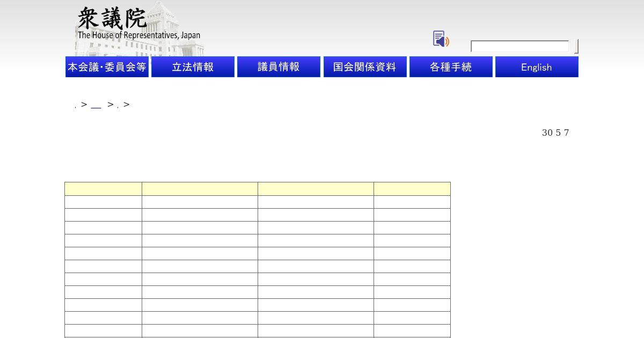The image size is (644, 338).
Task: Open the 各種手続 menu
Action: pos(451,67)
